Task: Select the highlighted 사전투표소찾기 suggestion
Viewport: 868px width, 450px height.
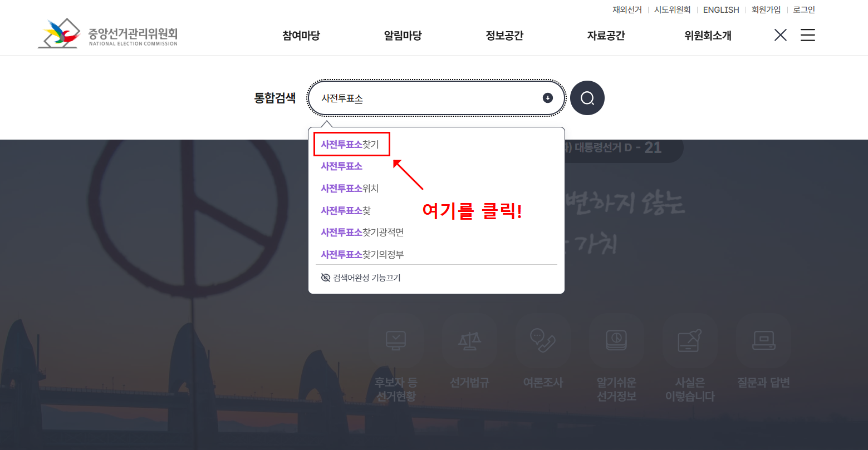Action: coord(351,144)
